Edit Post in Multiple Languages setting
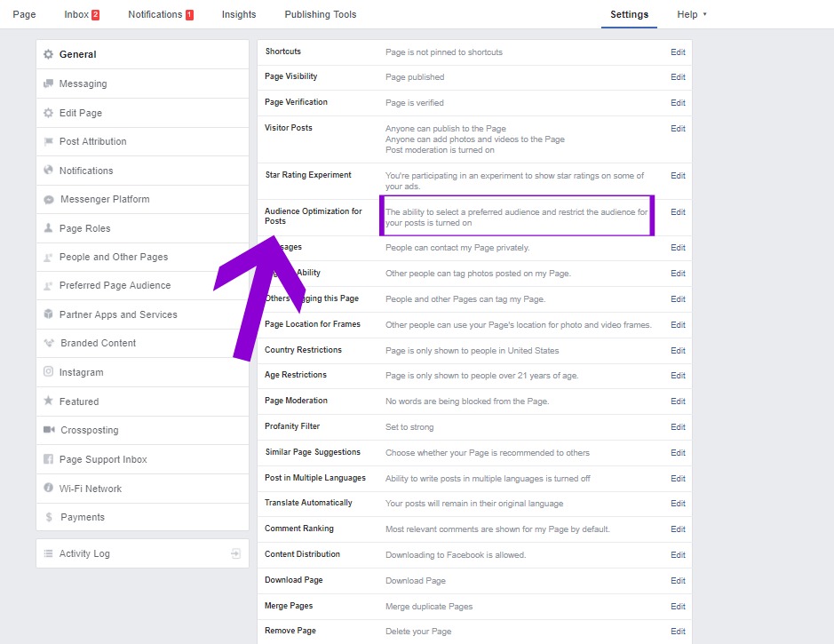 point(678,479)
